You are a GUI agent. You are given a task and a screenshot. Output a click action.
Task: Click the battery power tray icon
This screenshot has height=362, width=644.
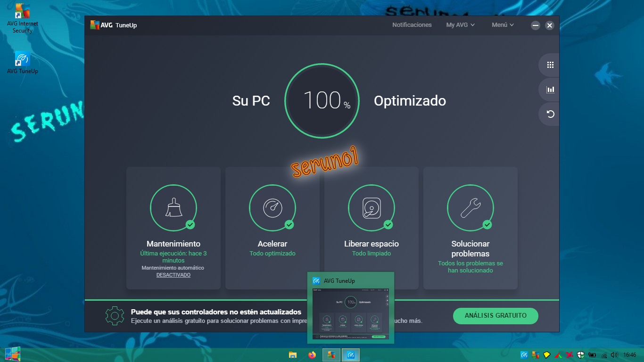[x=592, y=355]
